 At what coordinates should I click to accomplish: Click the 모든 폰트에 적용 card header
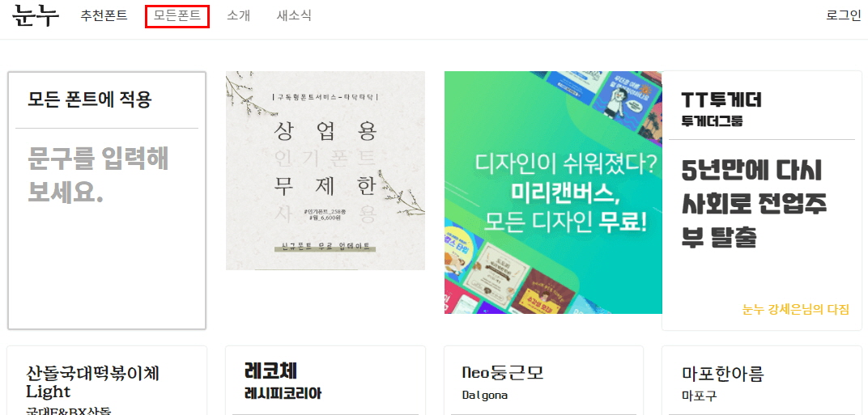(x=90, y=99)
